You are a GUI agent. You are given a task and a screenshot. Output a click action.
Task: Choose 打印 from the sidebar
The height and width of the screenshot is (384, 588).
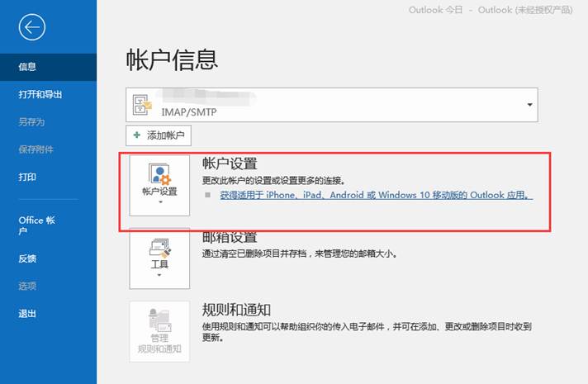[28, 177]
